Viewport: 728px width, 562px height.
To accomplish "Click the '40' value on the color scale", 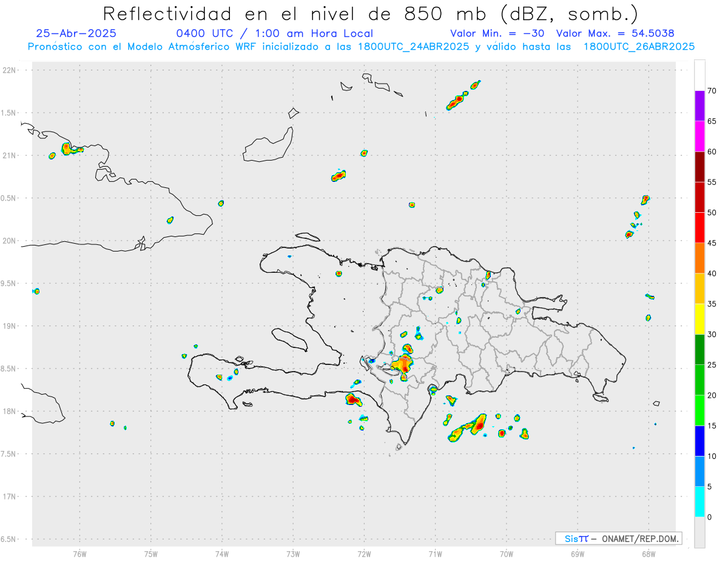I will (713, 273).
